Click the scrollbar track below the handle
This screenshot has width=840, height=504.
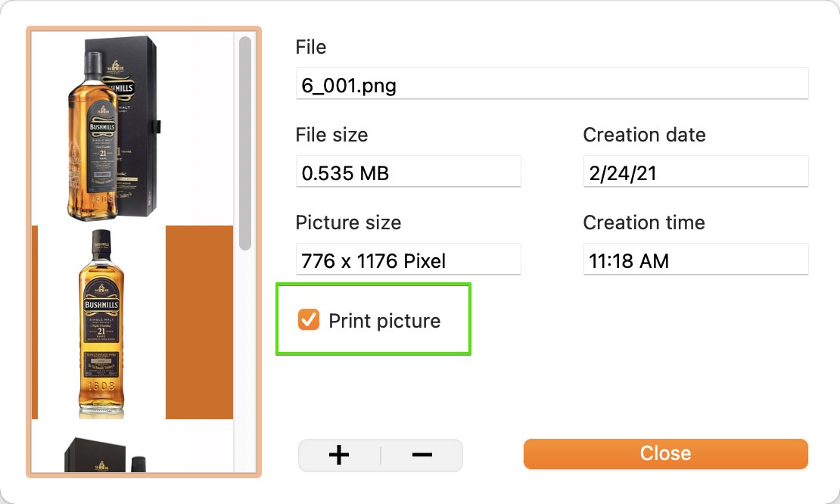245,362
